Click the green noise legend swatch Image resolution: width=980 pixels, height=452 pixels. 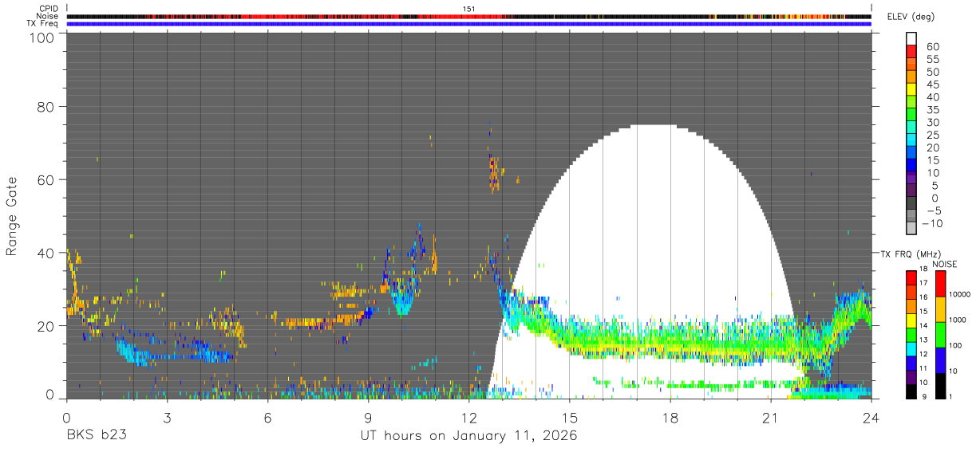(x=939, y=334)
